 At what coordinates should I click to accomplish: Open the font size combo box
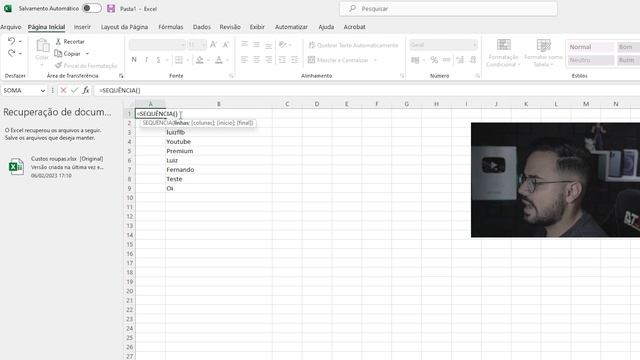(x=197, y=44)
